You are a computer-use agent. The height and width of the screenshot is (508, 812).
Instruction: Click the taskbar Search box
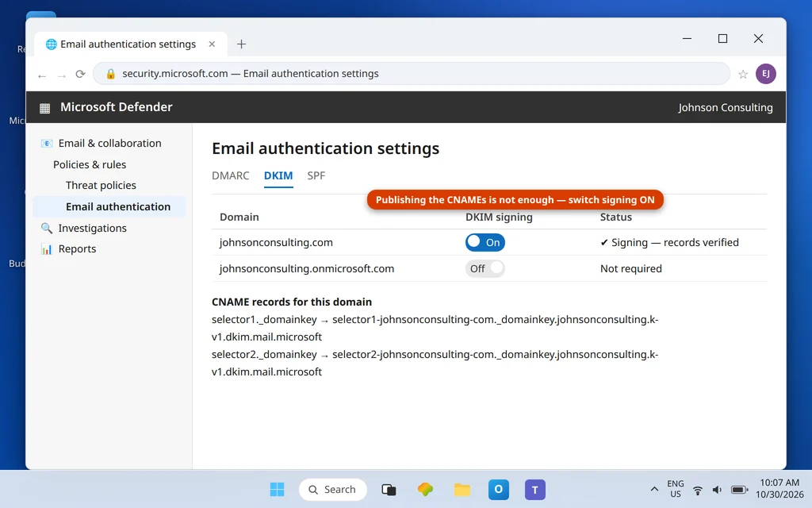[x=332, y=489]
